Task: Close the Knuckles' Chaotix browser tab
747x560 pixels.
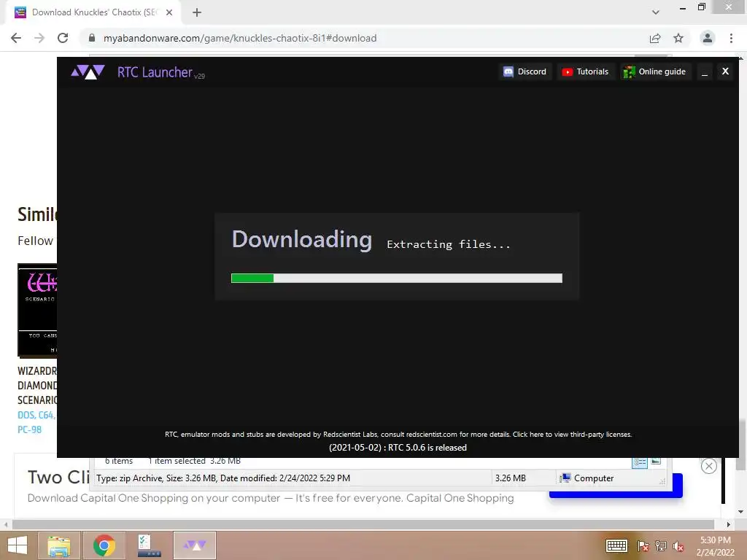Action: coord(169,12)
